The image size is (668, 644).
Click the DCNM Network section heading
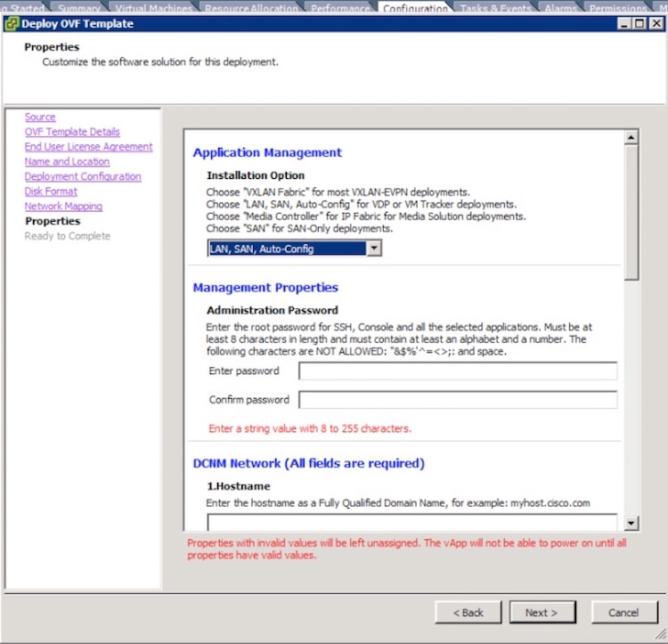coord(309,463)
